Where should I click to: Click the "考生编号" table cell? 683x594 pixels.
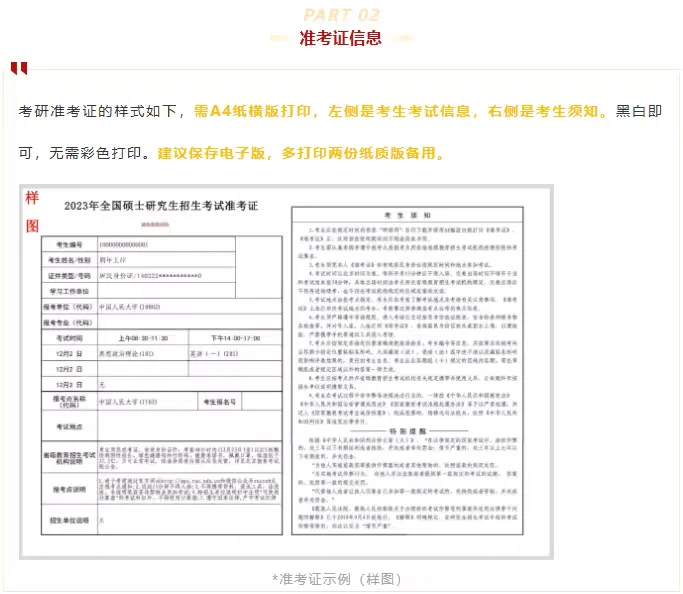tap(69, 244)
